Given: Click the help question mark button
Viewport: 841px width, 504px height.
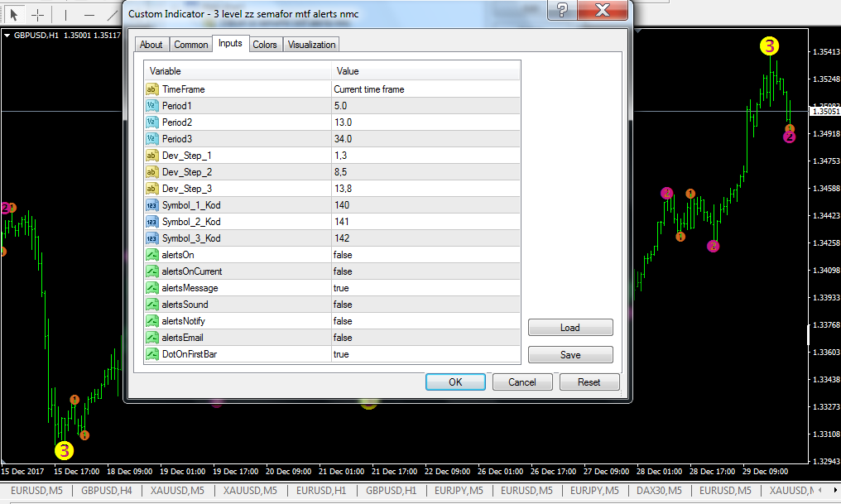Looking at the screenshot, I should pyautogui.click(x=561, y=10).
